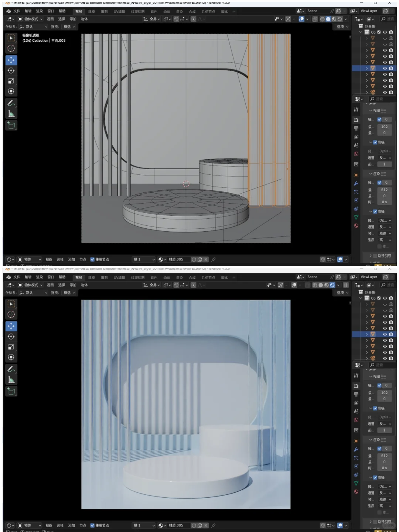
Task: Select the Move tool in bottom window toolbar
Action: 11,326
